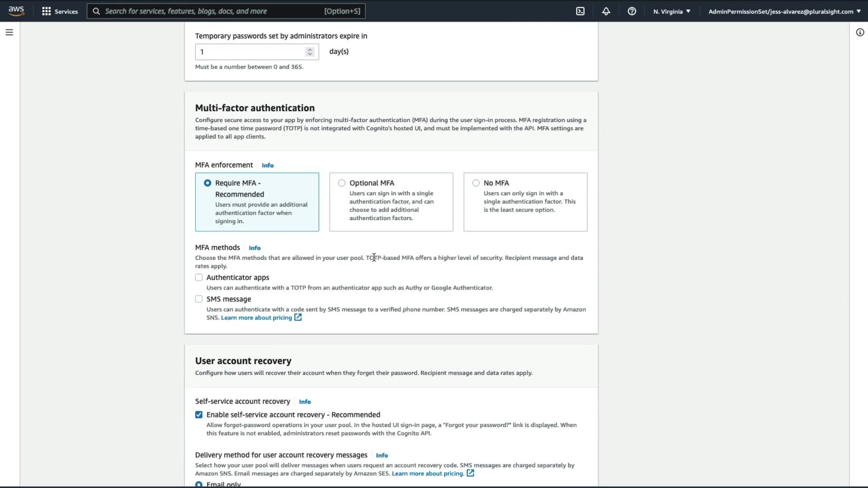
Task: Select the No MFA radio option
Action: (476, 183)
